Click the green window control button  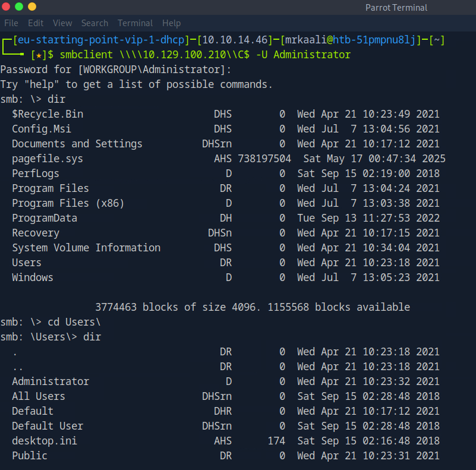pos(19,7)
